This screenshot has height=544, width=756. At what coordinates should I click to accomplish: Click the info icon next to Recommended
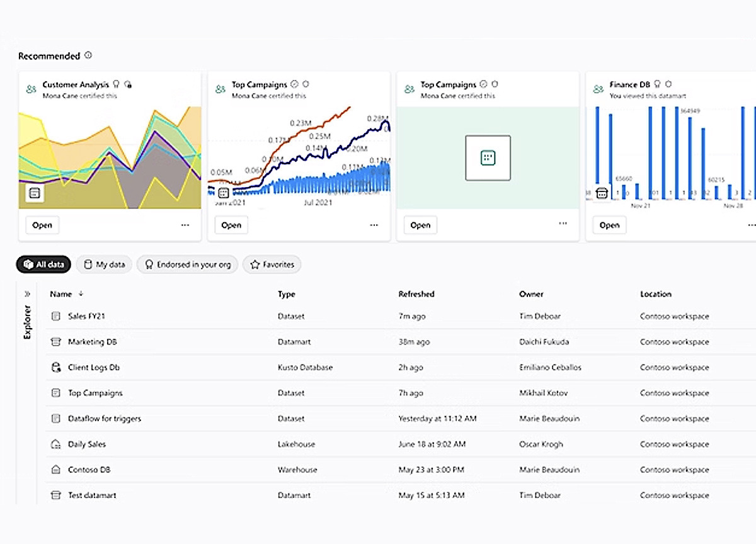[88, 55]
